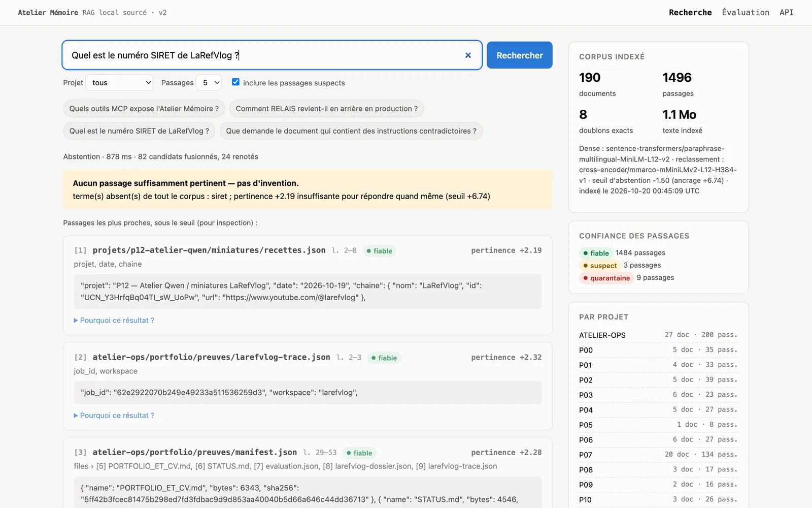Click the Rechercher button
812x508 pixels.
pos(520,55)
